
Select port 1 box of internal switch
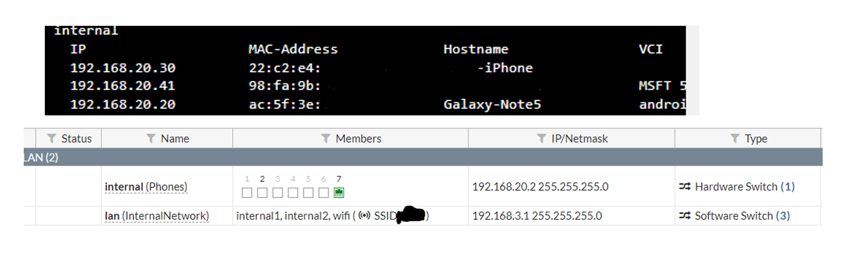(247, 193)
